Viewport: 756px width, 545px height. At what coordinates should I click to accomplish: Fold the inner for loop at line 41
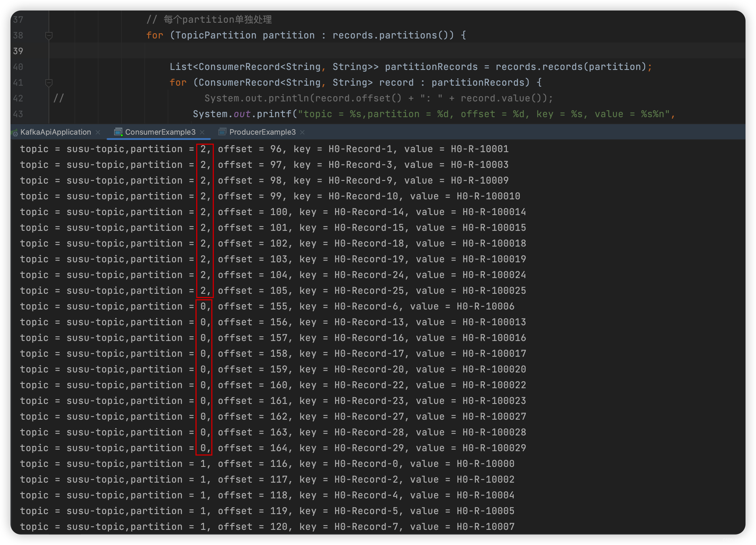pos(49,83)
